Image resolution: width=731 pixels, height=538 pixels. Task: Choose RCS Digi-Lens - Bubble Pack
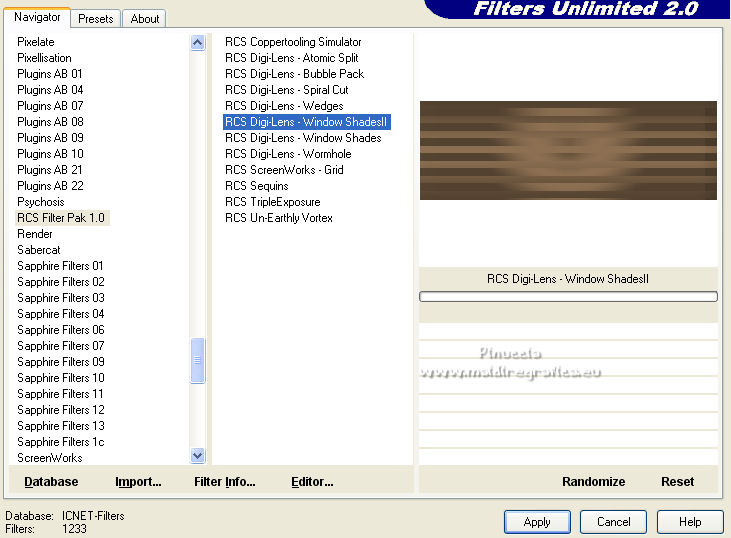coord(295,74)
